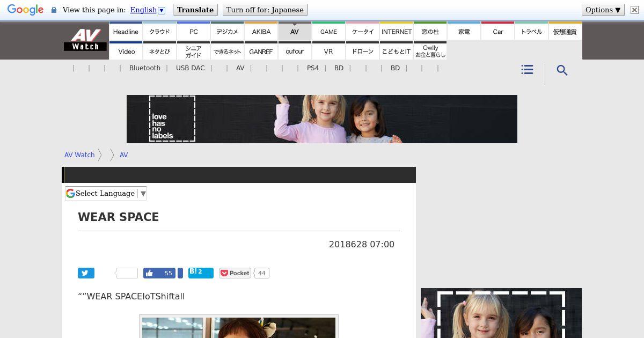Open the ケータイ tab
644x338 pixels.
point(362,31)
